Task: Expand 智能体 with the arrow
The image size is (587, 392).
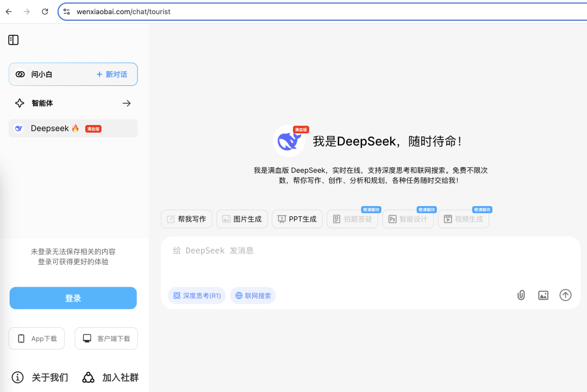Action: (127, 103)
